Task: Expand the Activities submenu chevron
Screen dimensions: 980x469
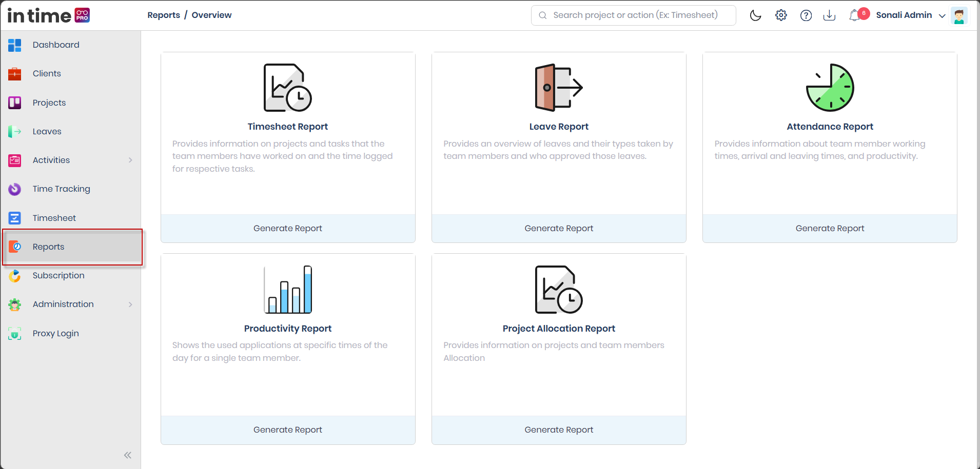Action: [x=130, y=160]
